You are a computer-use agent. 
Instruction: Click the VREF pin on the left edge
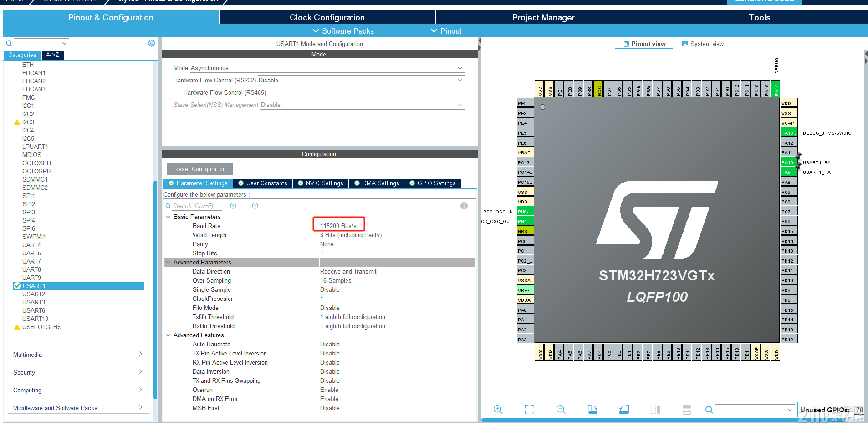pyautogui.click(x=525, y=290)
